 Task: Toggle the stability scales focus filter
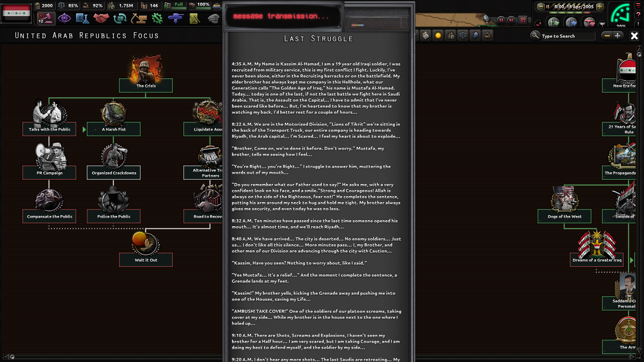463,36
